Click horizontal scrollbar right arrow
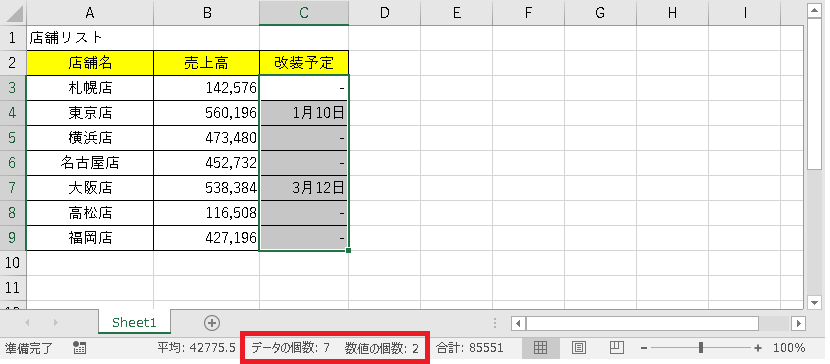830x364 pixels. [x=799, y=323]
